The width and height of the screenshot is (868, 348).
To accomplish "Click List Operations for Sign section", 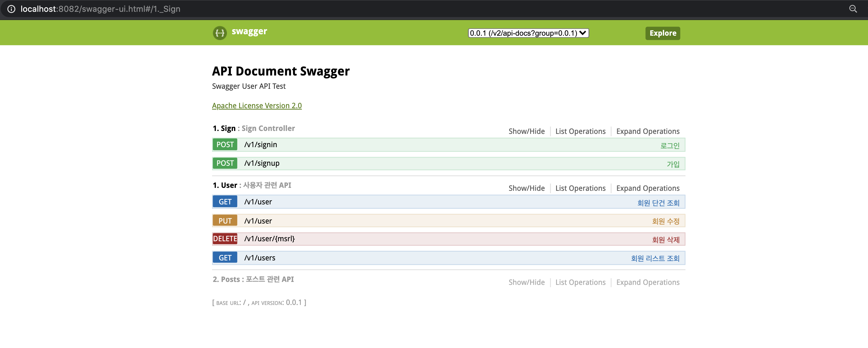I will (x=580, y=131).
